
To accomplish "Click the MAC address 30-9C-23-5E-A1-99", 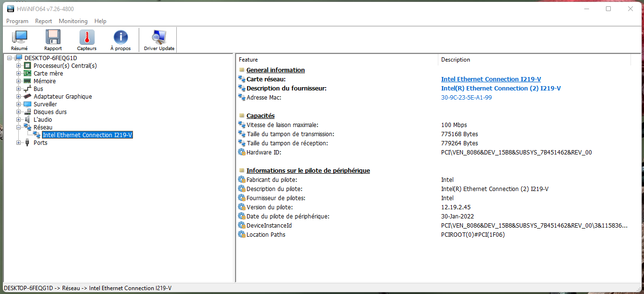I will (x=466, y=97).
